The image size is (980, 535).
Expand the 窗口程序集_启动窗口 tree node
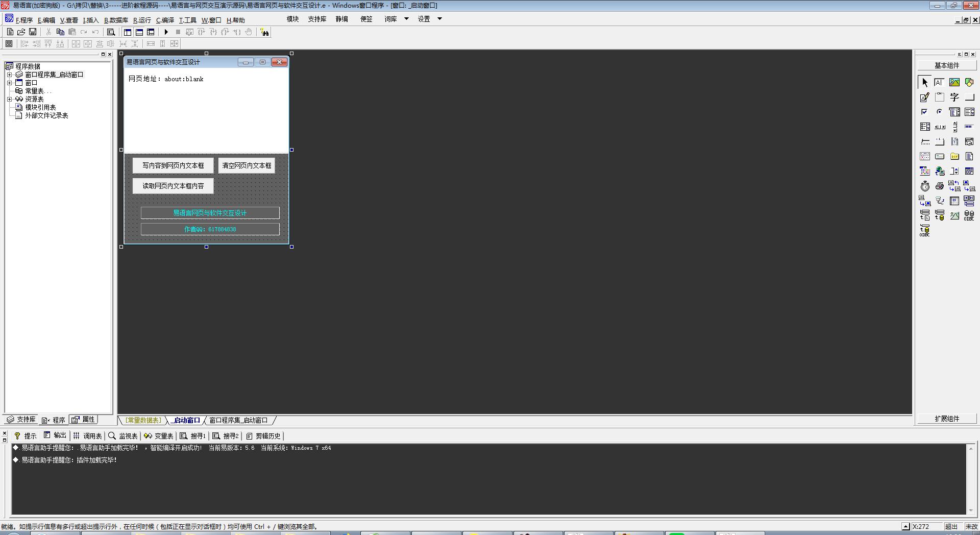(x=9, y=75)
